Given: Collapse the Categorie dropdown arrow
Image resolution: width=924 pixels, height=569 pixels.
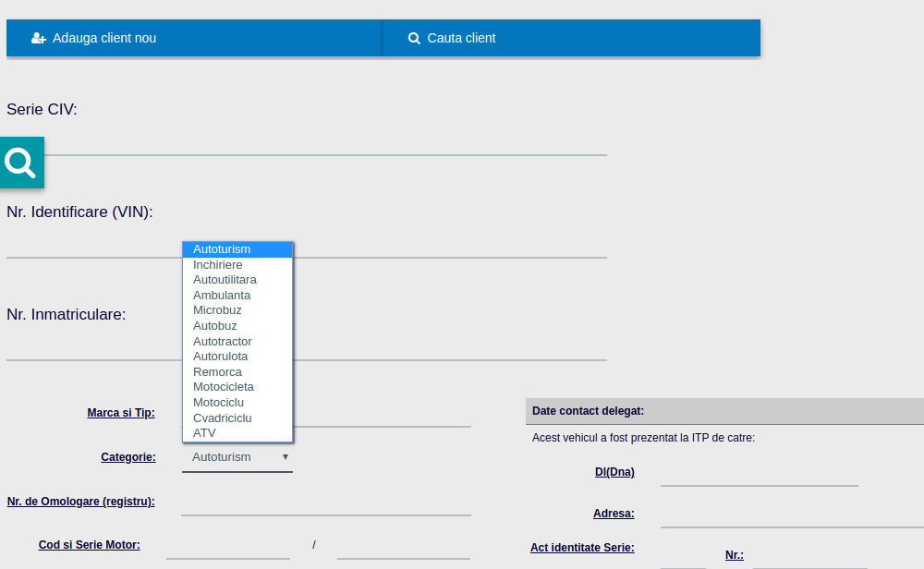Looking at the screenshot, I should 285,456.
